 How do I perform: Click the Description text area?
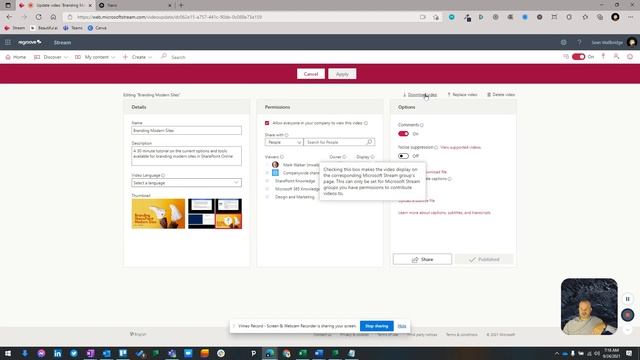click(187, 156)
